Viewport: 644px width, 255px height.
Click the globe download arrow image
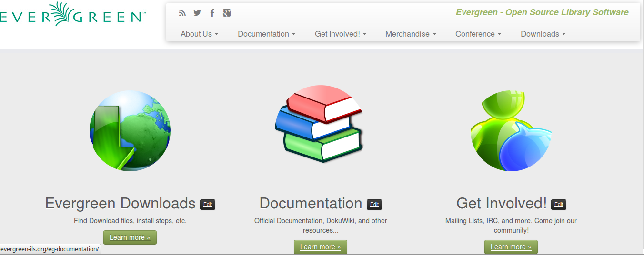pyautogui.click(x=130, y=131)
